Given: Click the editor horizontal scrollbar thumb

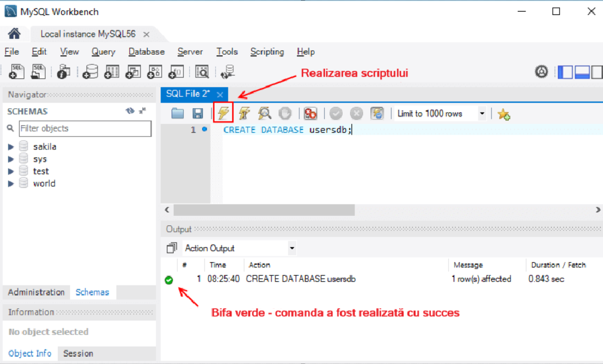Looking at the screenshot, I should pyautogui.click(x=264, y=210).
